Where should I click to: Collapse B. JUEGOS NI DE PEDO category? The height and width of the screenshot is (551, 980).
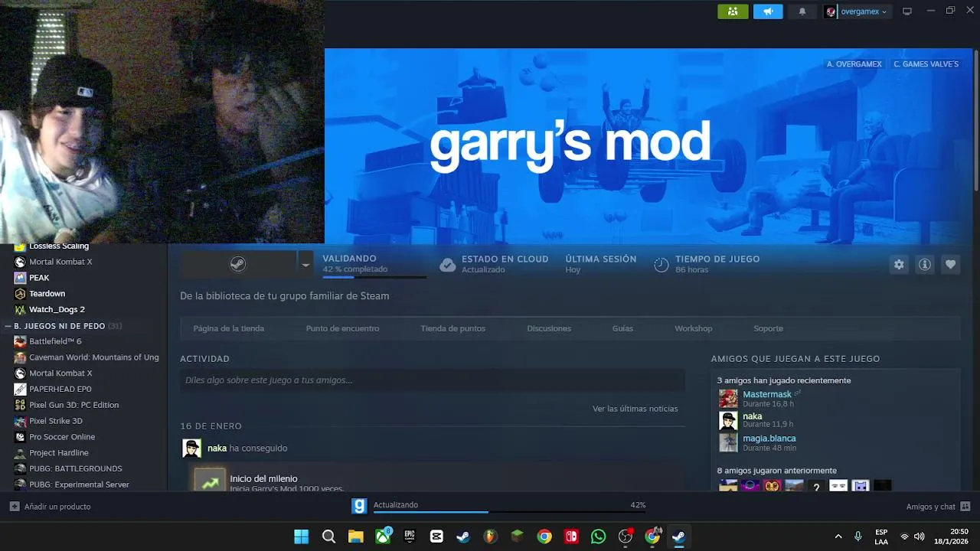click(8, 326)
